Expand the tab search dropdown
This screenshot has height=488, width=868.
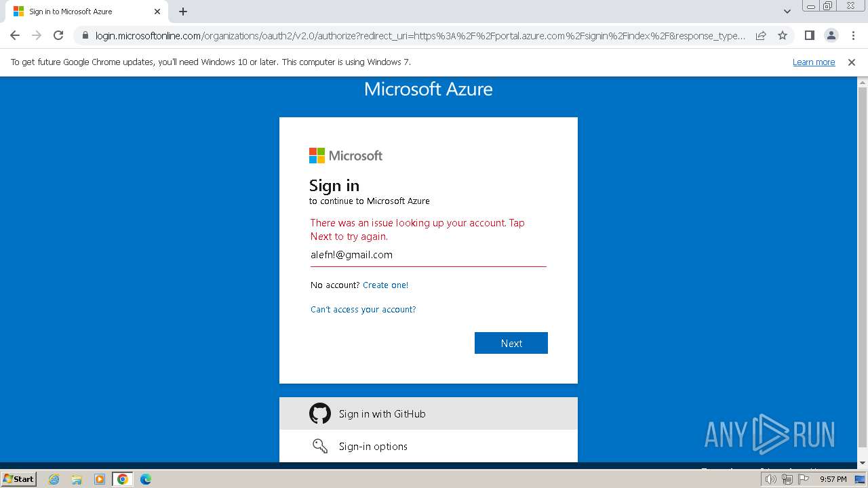point(787,12)
